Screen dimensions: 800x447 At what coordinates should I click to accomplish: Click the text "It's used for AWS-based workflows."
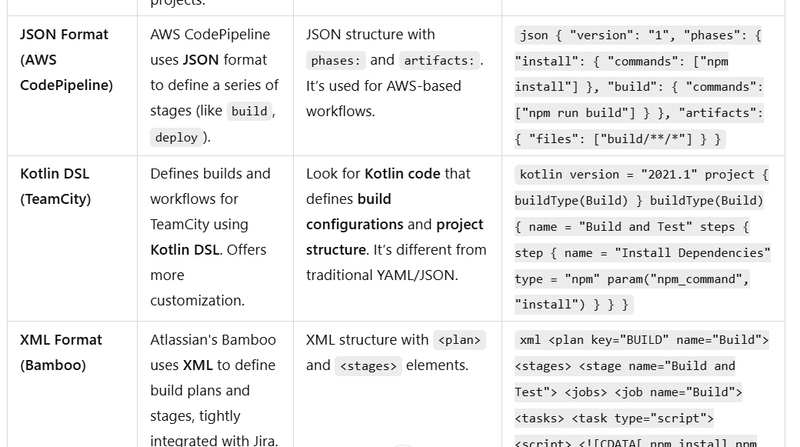click(384, 98)
